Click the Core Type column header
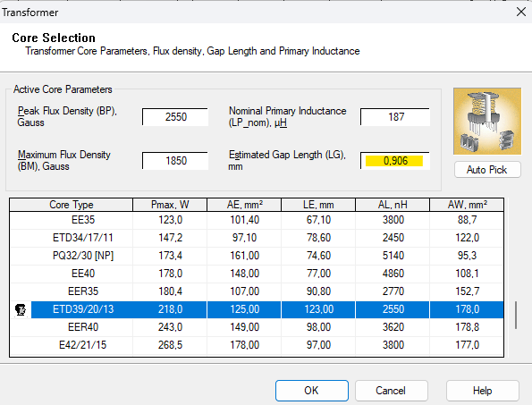 pos(72,205)
